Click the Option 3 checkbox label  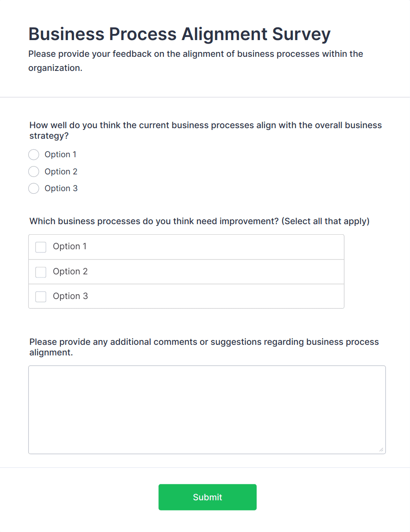pyautogui.click(x=70, y=296)
